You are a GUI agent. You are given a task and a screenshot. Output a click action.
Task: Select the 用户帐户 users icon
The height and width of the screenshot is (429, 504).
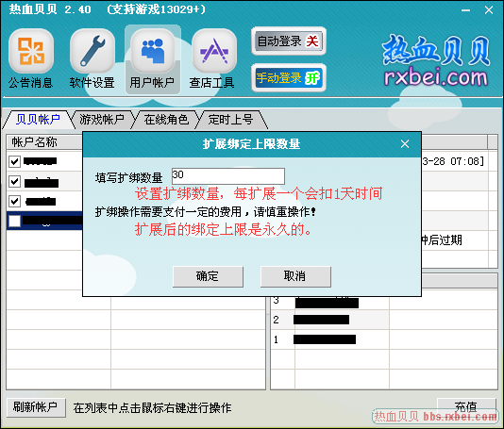(152, 59)
